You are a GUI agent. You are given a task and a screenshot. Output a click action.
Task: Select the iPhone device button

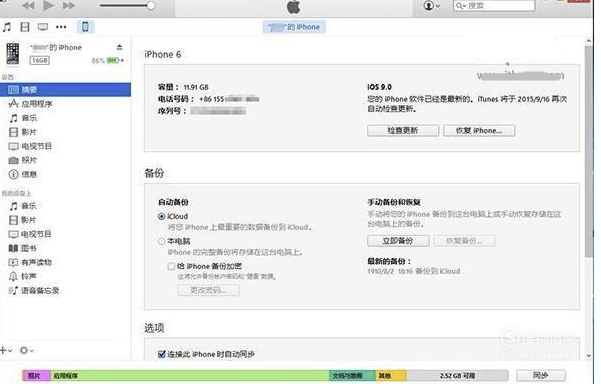[85, 27]
